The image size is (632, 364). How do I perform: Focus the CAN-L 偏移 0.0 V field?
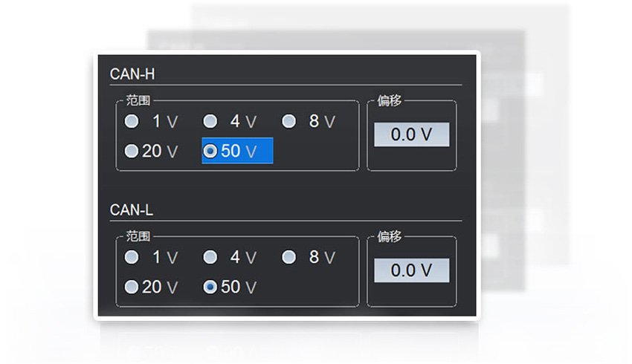coord(411,270)
